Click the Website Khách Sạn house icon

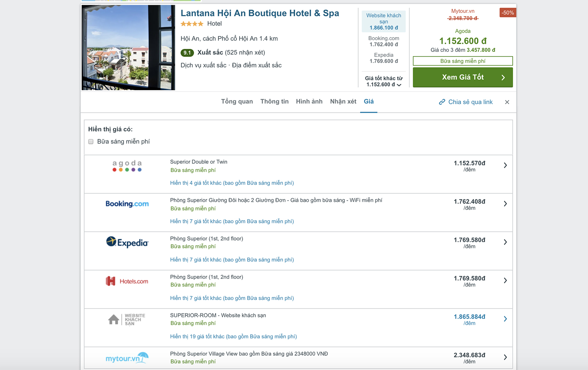point(114,319)
